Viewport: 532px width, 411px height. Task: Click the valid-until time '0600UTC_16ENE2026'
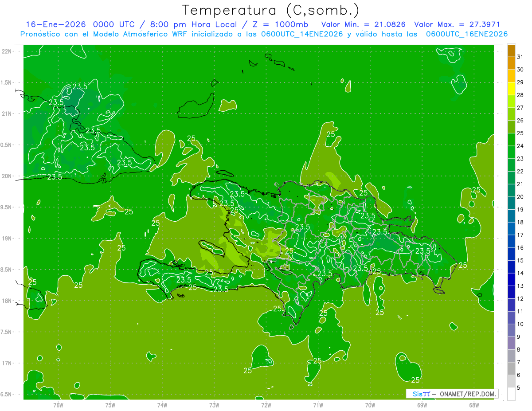(466, 34)
